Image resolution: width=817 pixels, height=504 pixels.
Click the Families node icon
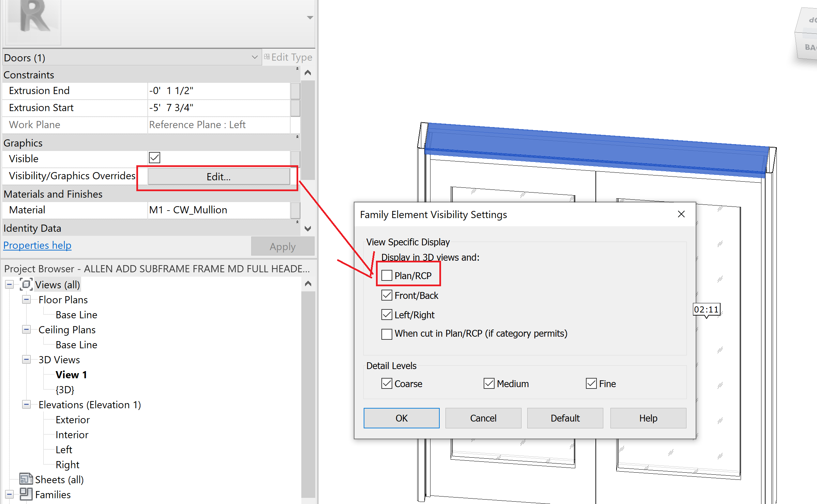click(x=26, y=494)
